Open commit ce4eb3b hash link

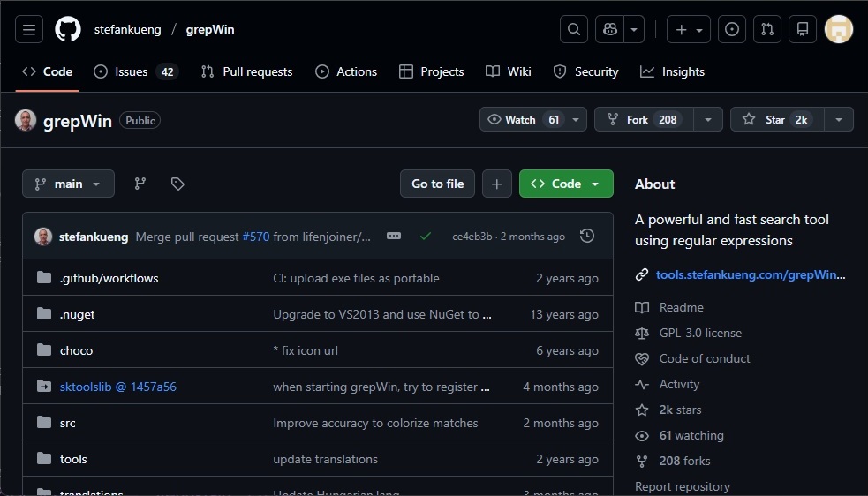tap(472, 237)
